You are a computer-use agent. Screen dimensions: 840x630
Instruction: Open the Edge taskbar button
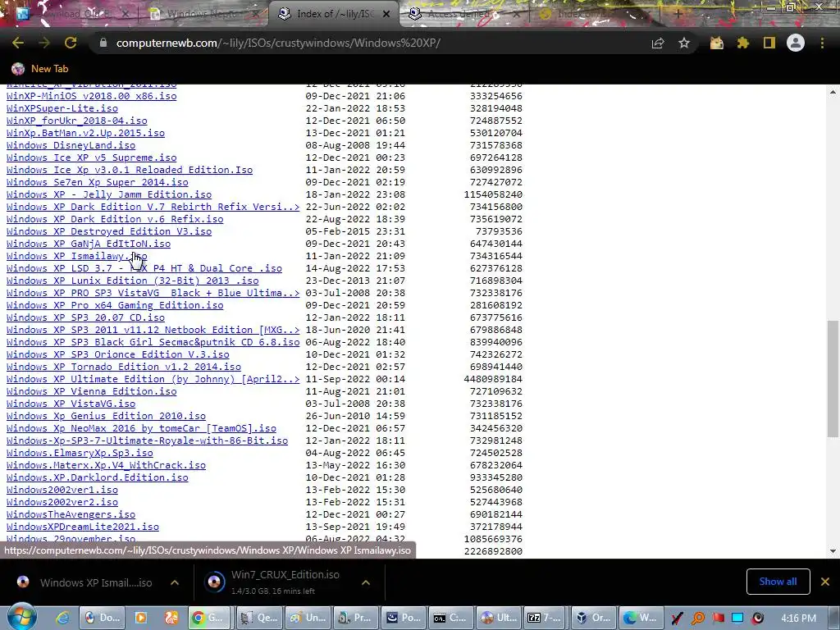point(641,618)
